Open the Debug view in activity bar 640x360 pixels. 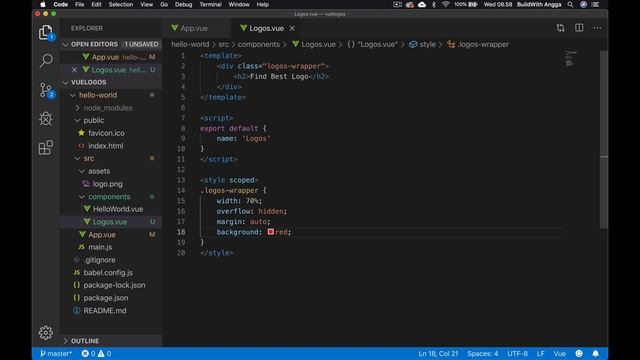pos(46,119)
